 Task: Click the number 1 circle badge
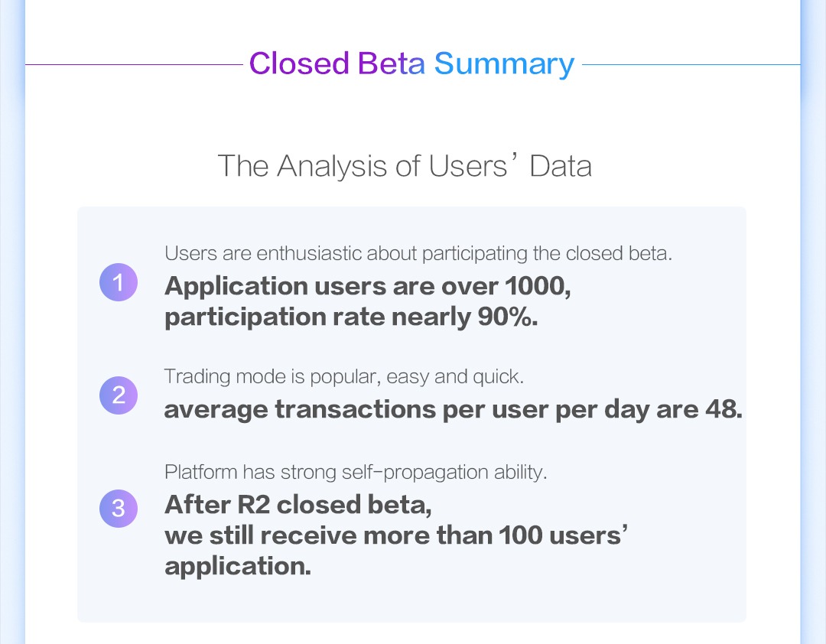tap(119, 282)
